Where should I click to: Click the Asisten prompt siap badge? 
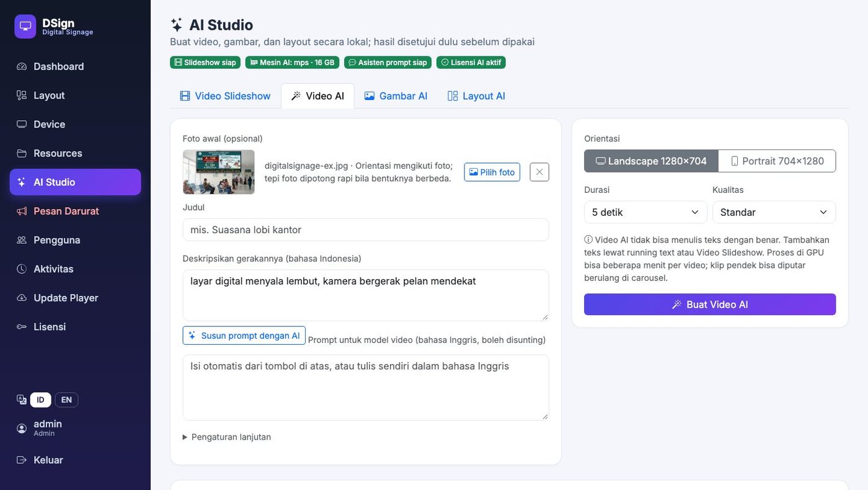pyautogui.click(x=387, y=63)
